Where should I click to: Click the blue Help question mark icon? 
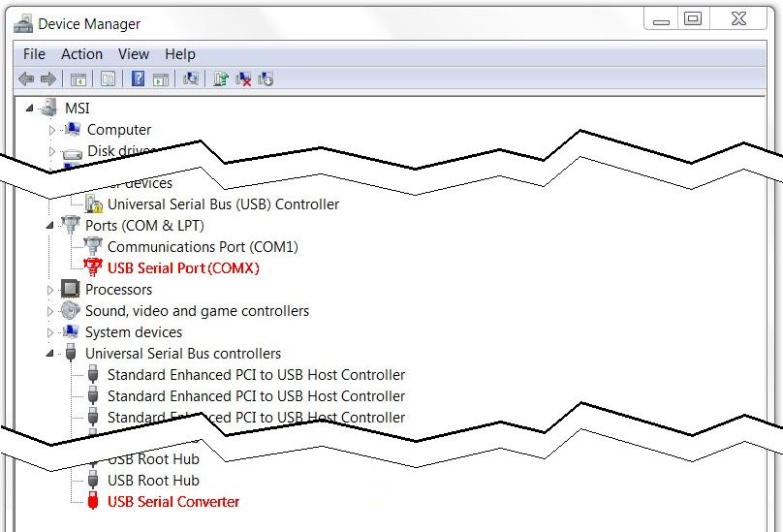(x=139, y=79)
